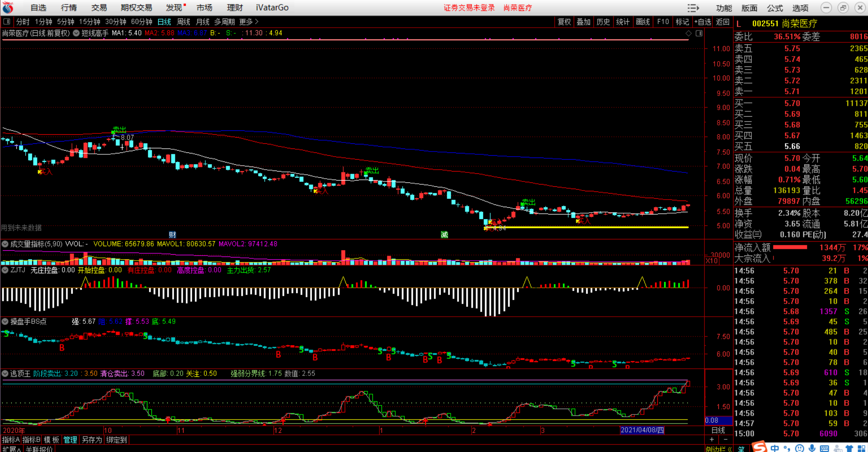Viewport: 868px width, 452px height.
Task: Expand the 成交量指标 indicator dropdown
Action: [5, 244]
